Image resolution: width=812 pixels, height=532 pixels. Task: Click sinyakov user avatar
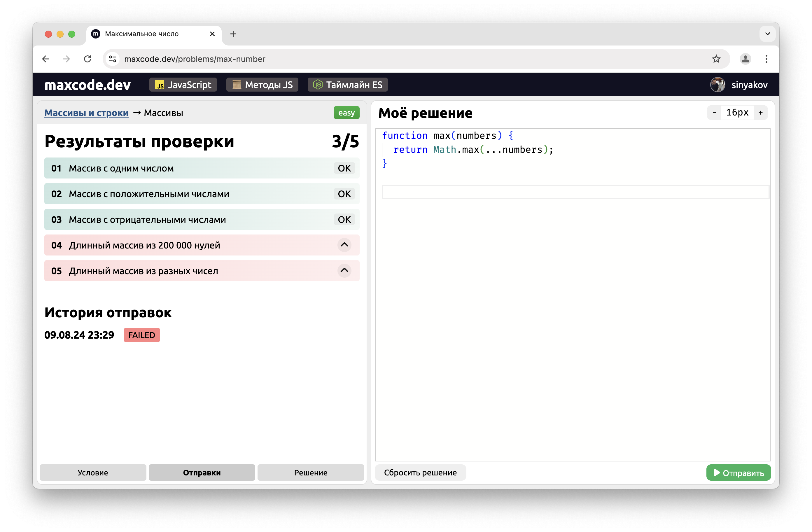[717, 85]
